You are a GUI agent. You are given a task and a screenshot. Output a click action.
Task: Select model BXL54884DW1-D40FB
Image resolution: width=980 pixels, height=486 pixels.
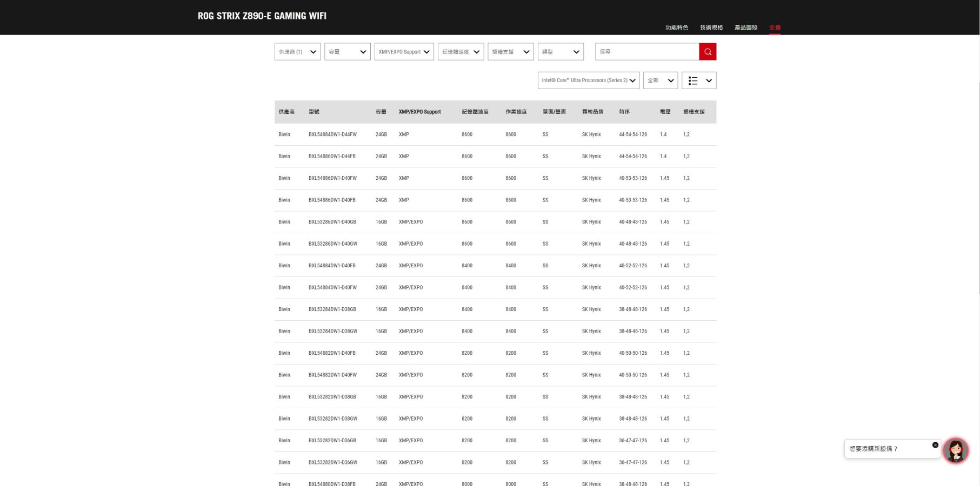(332, 266)
